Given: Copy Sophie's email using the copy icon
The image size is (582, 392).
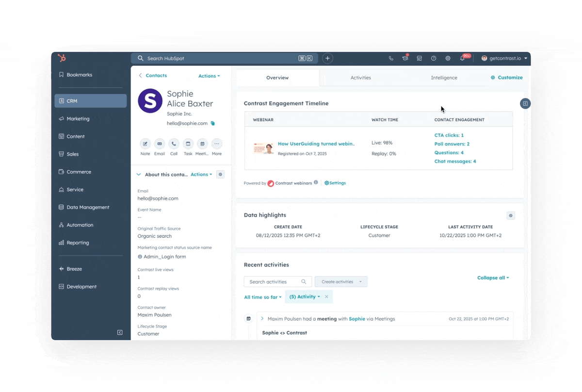Looking at the screenshot, I should [x=212, y=123].
